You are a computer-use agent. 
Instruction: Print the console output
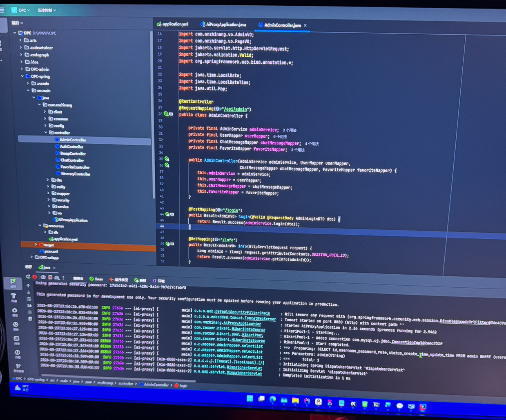click(30, 312)
